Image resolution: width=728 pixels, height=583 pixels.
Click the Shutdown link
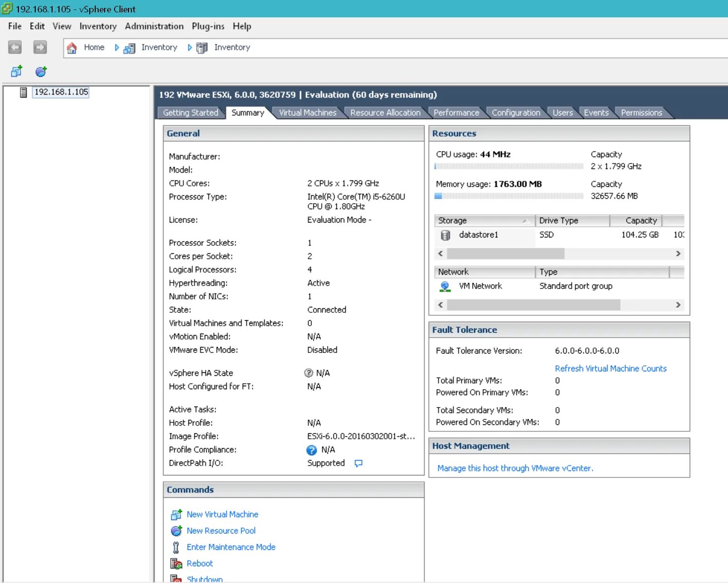pos(205,579)
